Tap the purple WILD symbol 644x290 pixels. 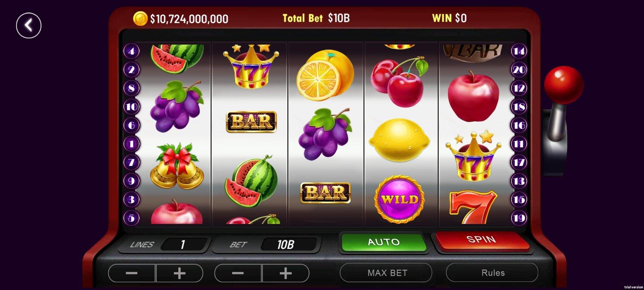click(x=399, y=199)
